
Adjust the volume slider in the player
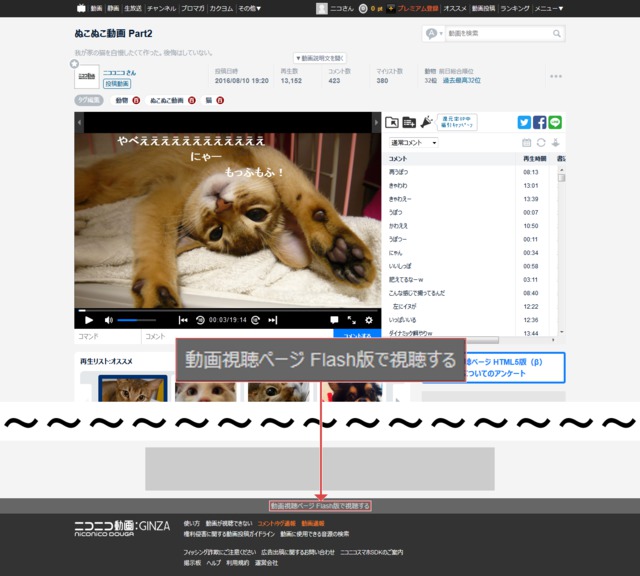135,320
